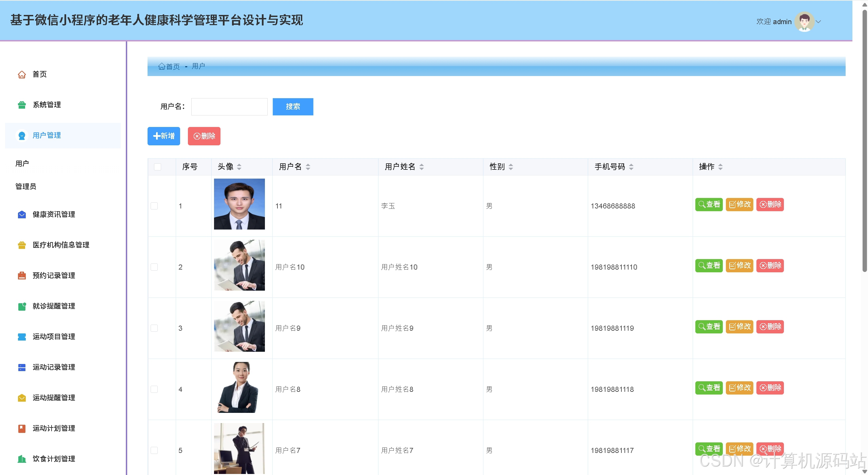This screenshot has width=868, height=475.
Task: Click the 预约记录管理 briefcase icon
Action: [x=22, y=276]
